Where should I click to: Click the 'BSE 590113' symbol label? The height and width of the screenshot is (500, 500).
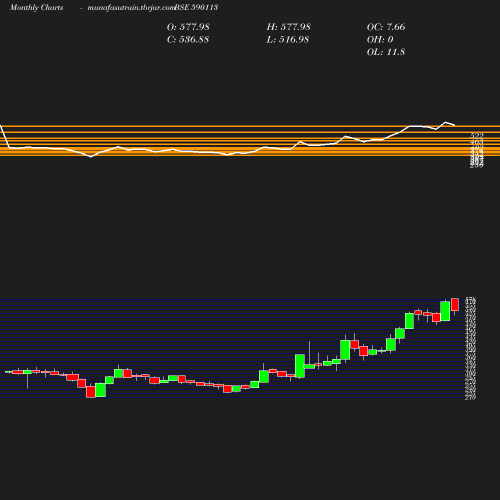pyautogui.click(x=196, y=7)
